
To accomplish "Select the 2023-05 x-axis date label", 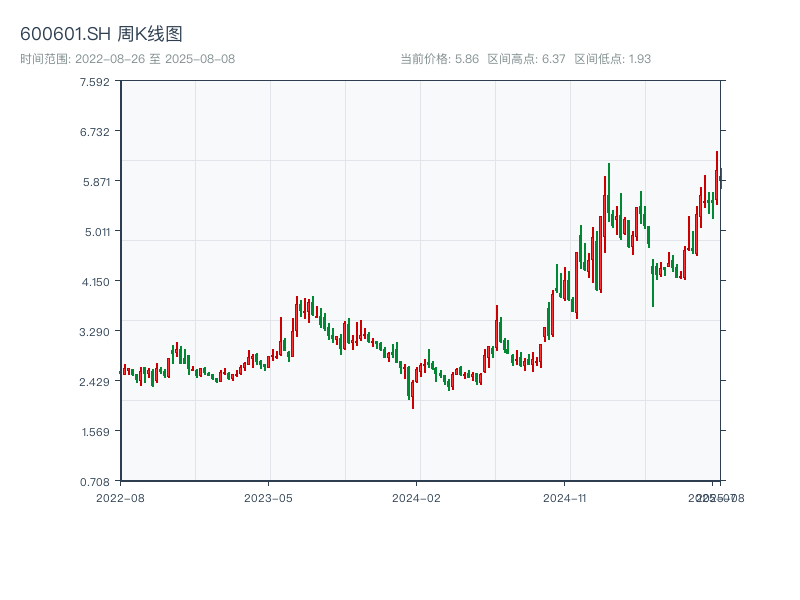I will 268,497.
